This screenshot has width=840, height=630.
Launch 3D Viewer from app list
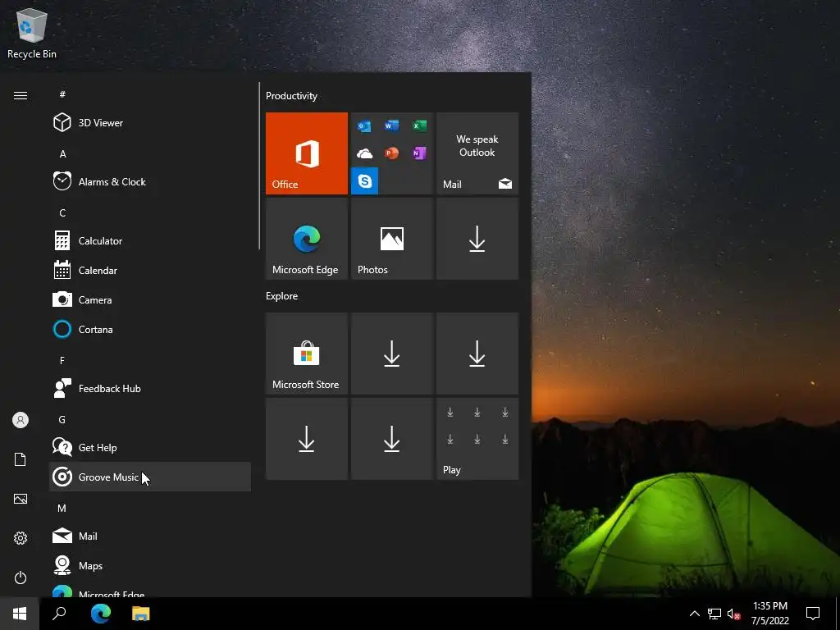(150, 123)
